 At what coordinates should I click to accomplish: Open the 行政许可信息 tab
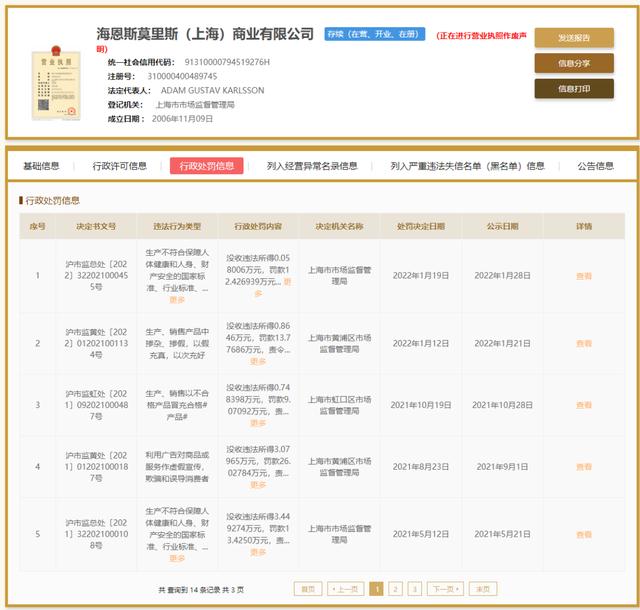coord(119,166)
